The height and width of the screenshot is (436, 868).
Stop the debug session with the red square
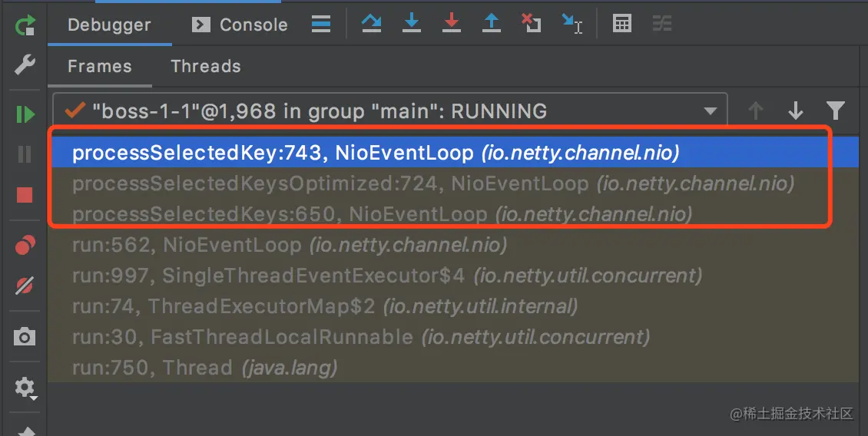25,195
